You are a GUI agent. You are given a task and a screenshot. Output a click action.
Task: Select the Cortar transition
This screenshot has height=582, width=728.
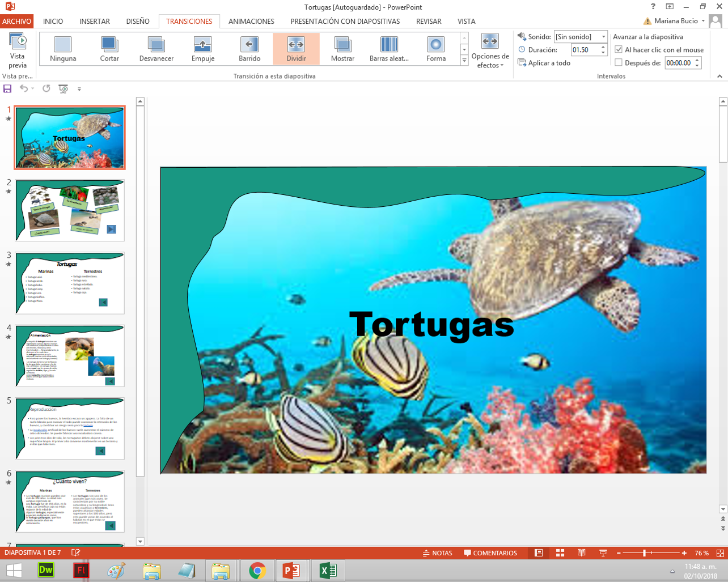pyautogui.click(x=109, y=48)
